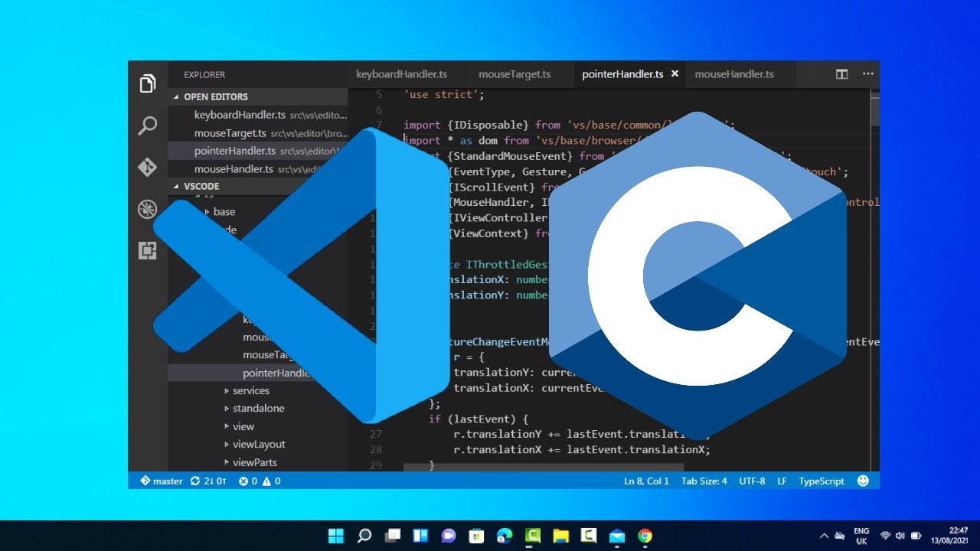The image size is (980, 551).
Task: Open mouseTarget.ts in Open Editors list
Action: 258,133
